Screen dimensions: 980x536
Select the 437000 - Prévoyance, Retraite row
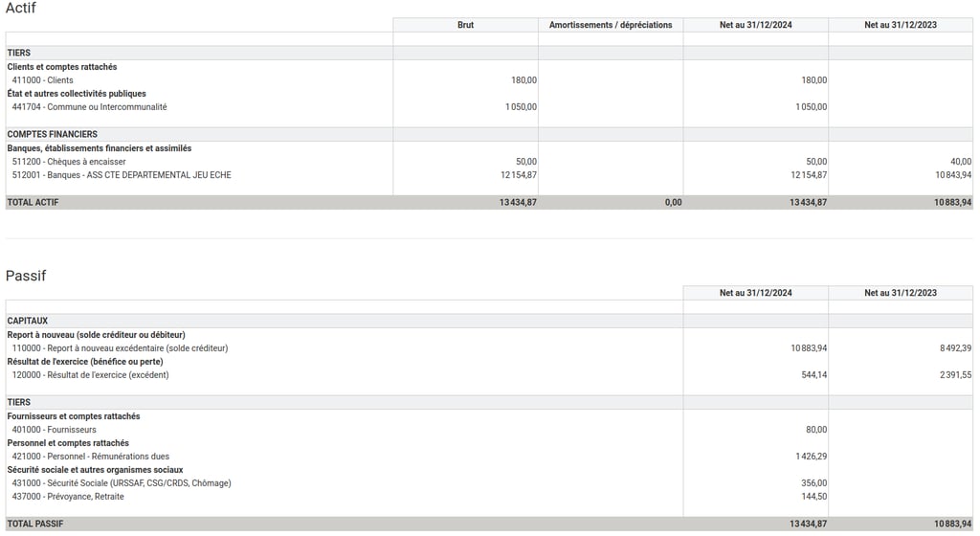pos(489,497)
